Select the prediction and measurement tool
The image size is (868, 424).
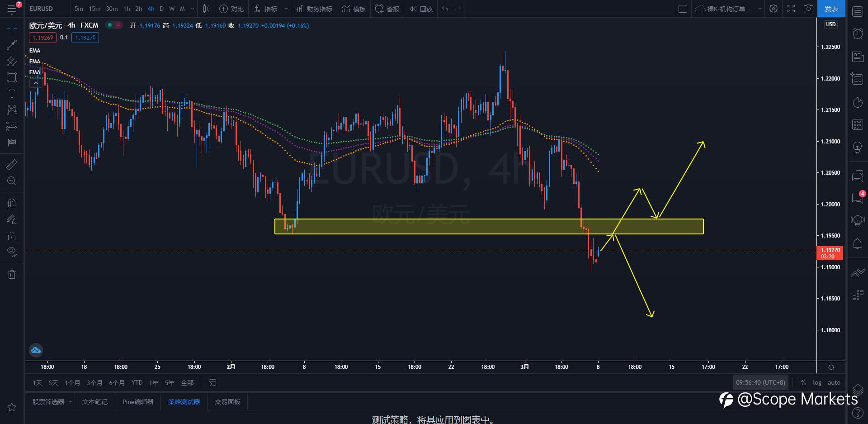(12, 126)
